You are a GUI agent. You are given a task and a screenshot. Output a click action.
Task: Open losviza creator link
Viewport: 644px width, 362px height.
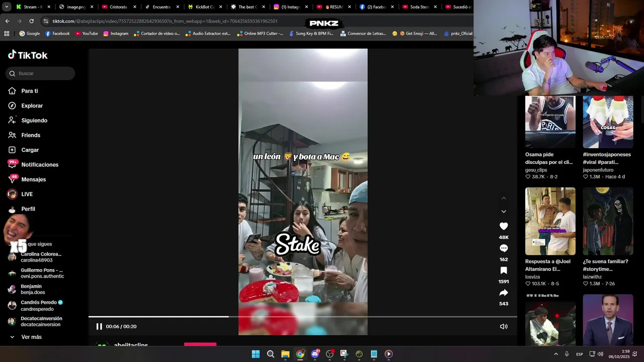click(x=532, y=277)
